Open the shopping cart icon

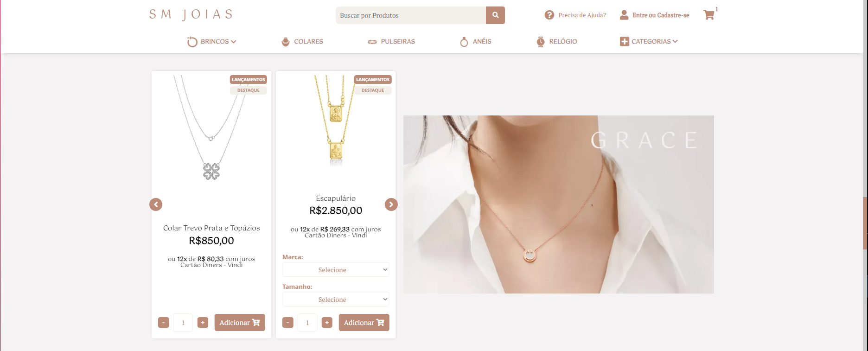(x=708, y=15)
